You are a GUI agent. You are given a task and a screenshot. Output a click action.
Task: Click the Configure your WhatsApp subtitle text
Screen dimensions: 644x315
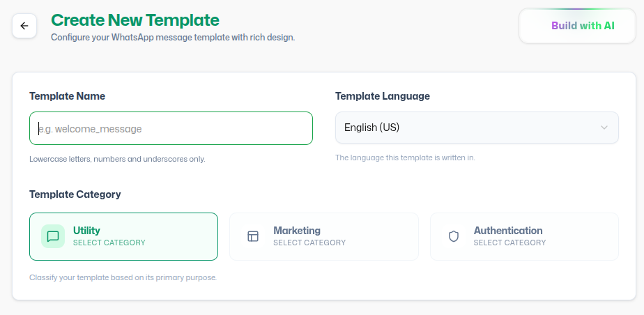tap(173, 38)
